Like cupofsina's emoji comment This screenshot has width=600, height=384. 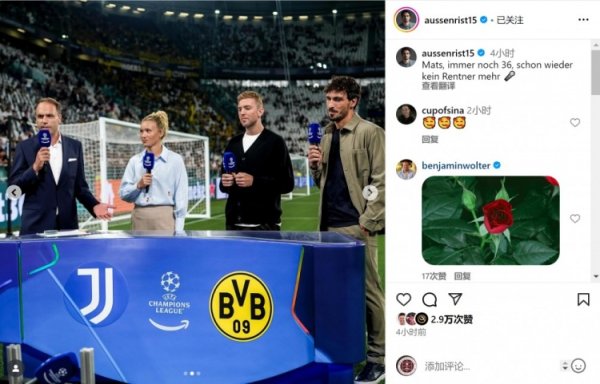pyautogui.click(x=575, y=122)
